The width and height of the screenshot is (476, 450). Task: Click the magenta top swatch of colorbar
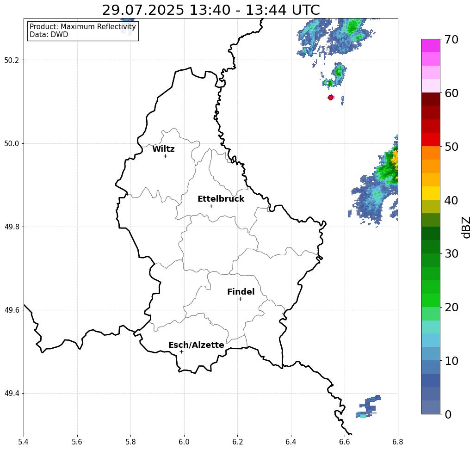coord(431,46)
